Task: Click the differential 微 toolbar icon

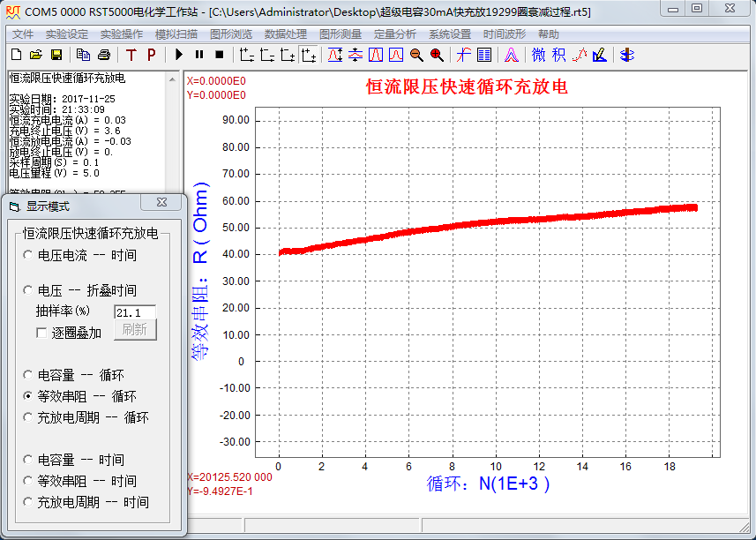Action: coord(539,55)
